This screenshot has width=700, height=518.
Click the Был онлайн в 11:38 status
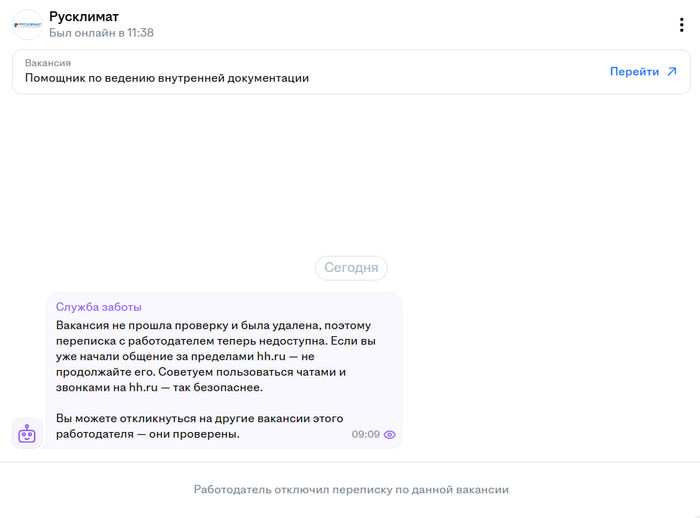[x=101, y=33]
